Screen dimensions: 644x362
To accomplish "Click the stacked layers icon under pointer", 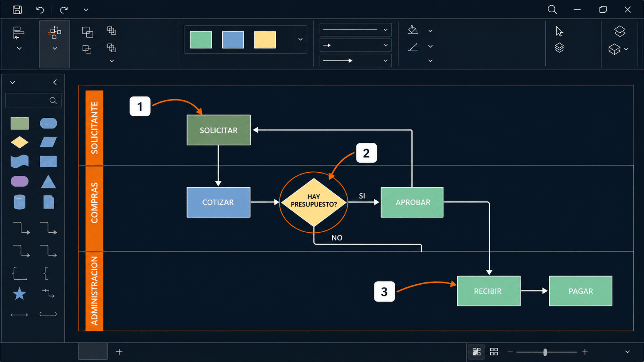I will pyautogui.click(x=559, y=48).
